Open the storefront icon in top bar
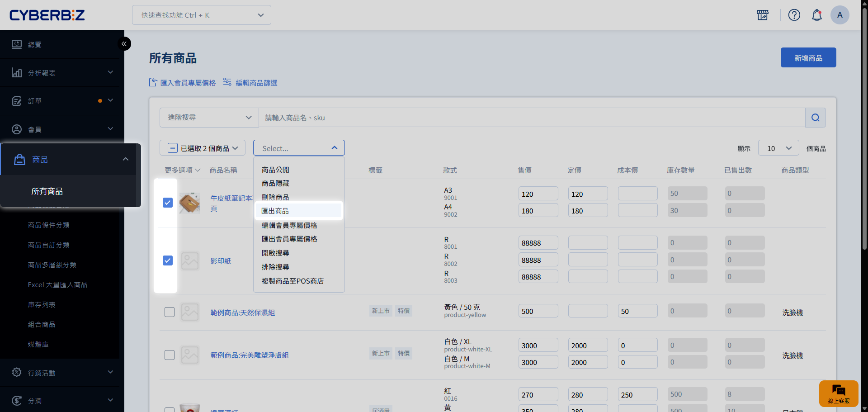The height and width of the screenshot is (412, 868). point(763,15)
